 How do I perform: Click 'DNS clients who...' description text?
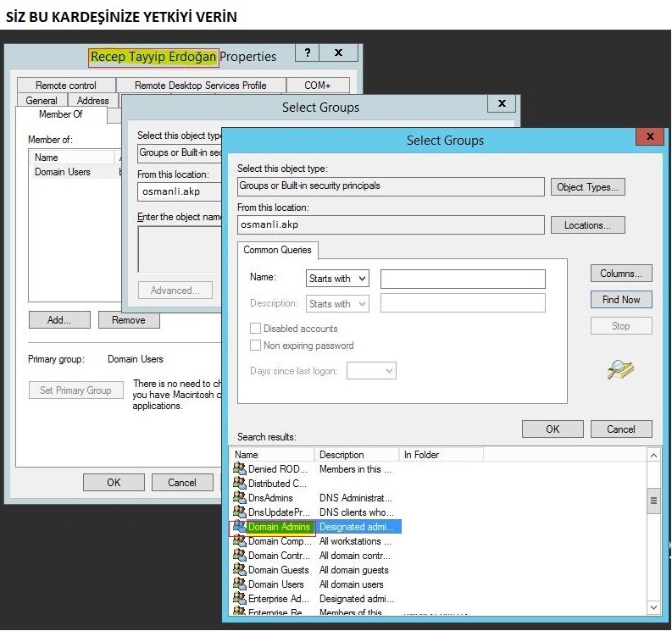356,512
